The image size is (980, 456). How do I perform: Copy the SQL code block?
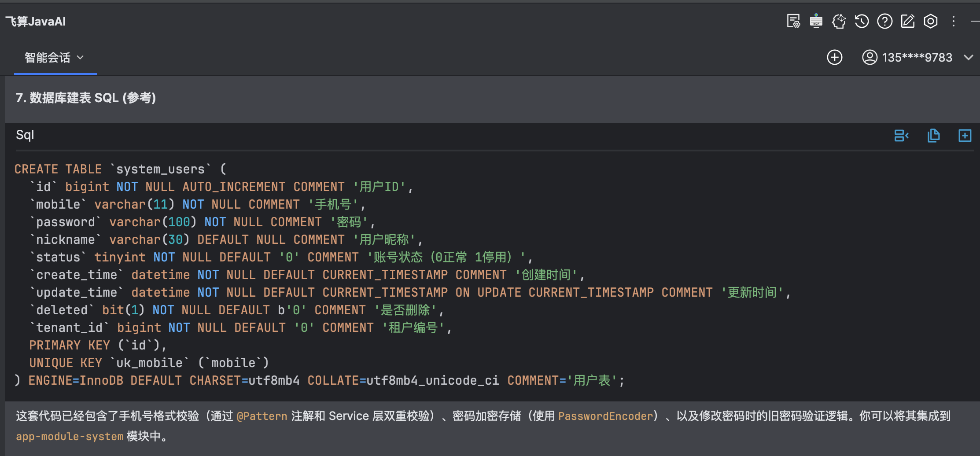pyautogui.click(x=934, y=136)
